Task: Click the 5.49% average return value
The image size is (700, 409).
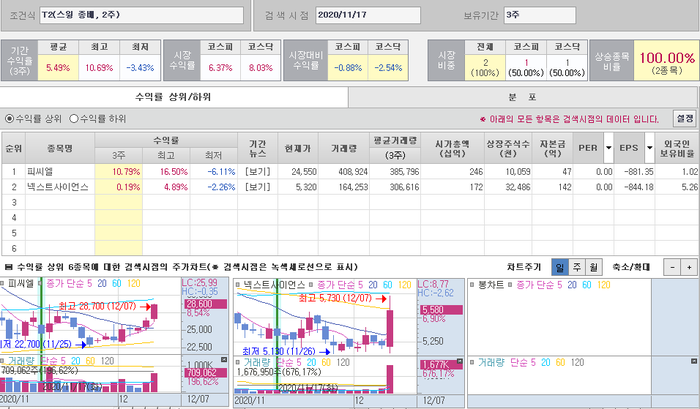Action: [58, 68]
